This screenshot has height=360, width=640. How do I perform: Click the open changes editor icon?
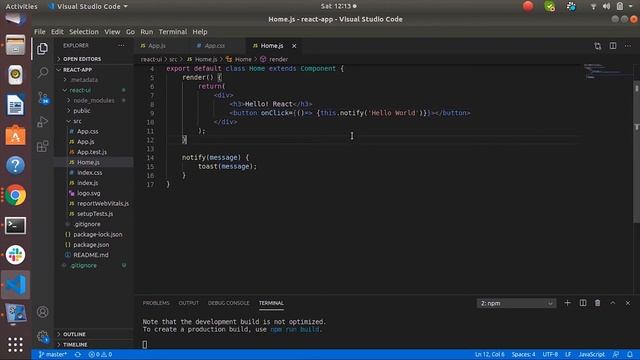(598, 46)
